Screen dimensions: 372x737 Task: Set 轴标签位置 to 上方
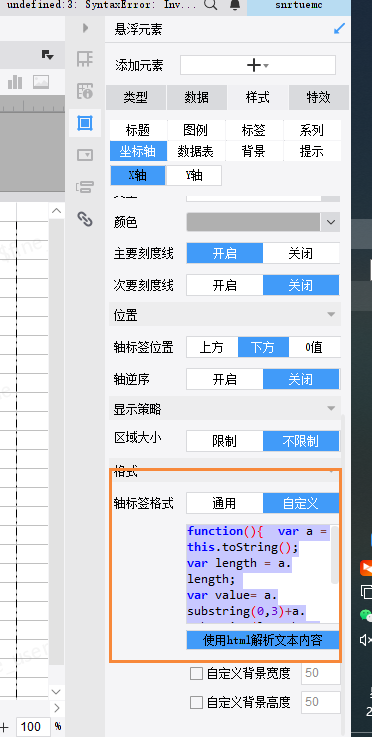click(212, 347)
